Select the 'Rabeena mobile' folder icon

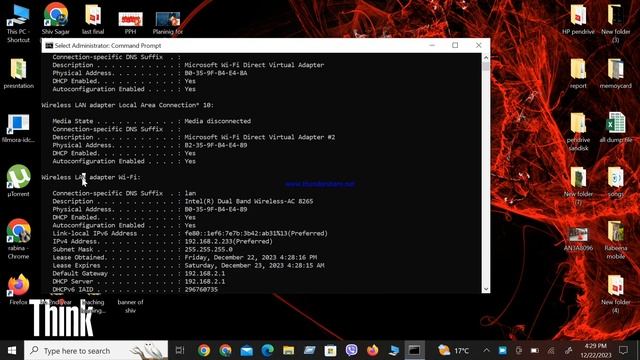pyautogui.click(x=616, y=232)
